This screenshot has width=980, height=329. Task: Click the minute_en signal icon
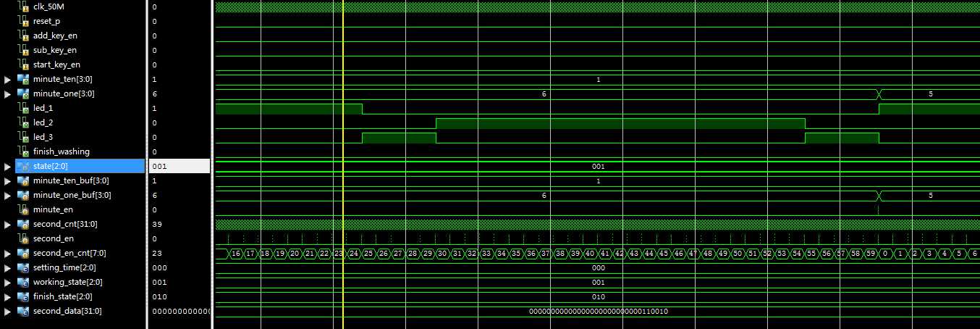click(22, 209)
